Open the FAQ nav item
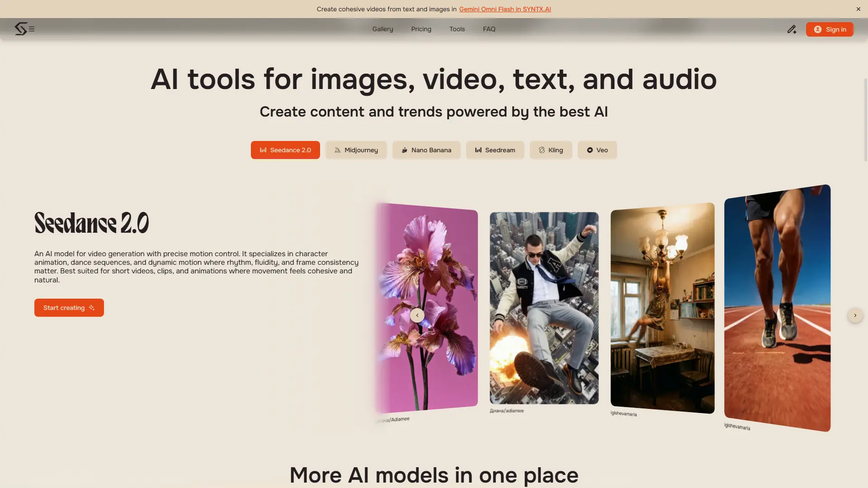The width and height of the screenshot is (868, 488). [x=489, y=29]
